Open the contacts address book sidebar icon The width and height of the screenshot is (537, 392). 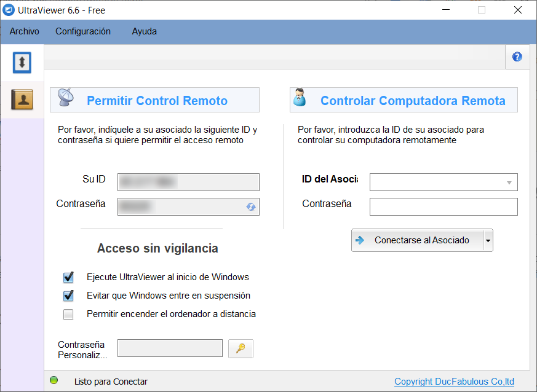pos(22,100)
